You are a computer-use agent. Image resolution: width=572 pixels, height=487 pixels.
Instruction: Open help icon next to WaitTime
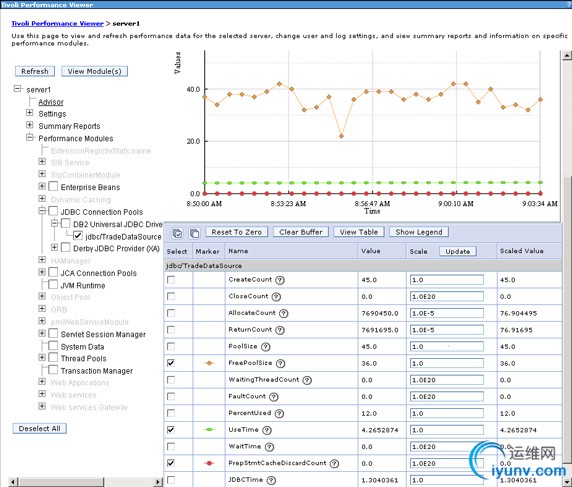269,447
